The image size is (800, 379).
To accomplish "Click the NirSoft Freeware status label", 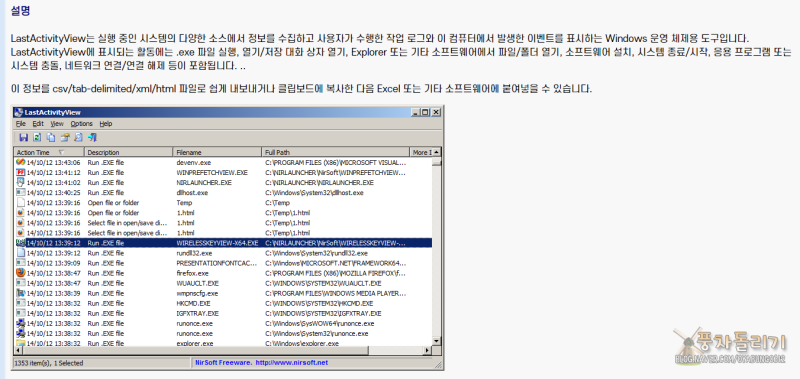I will (223, 363).
